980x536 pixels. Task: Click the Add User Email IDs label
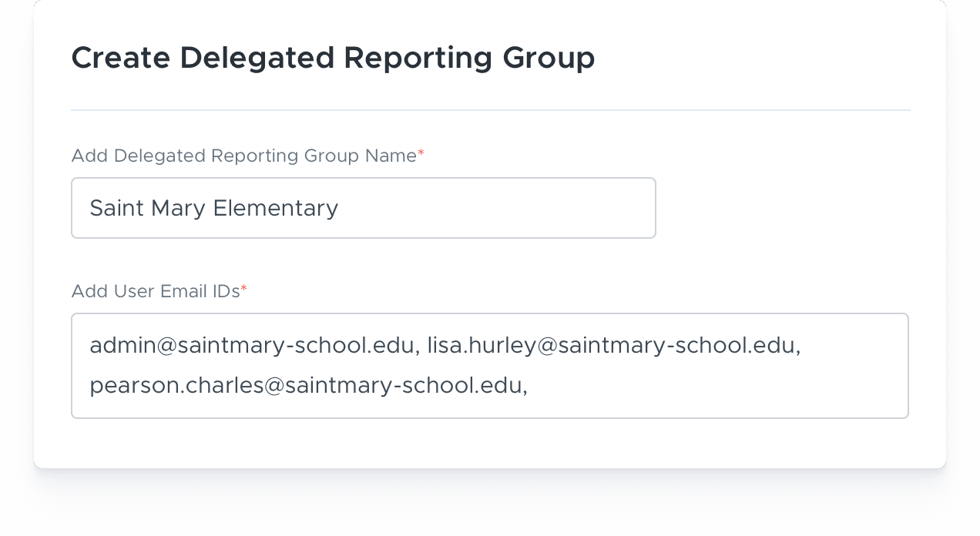click(155, 291)
